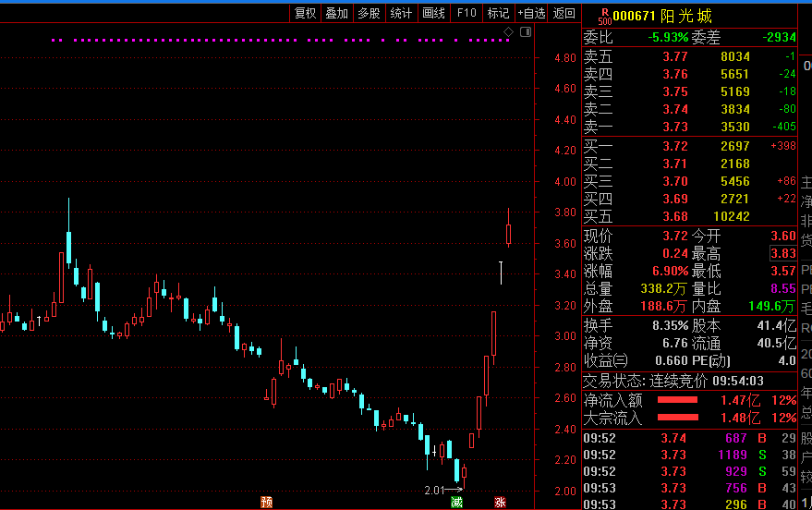The height and width of the screenshot is (510, 812).
Task: Open the 复权 adjustment menu
Action: click(306, 13)
